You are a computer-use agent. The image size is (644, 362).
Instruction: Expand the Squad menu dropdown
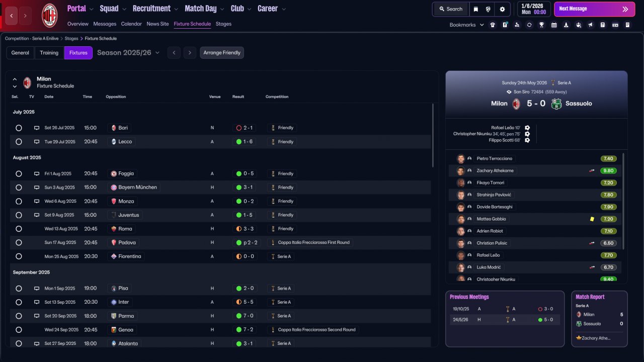pyautogui.click(x=124, y=9)
